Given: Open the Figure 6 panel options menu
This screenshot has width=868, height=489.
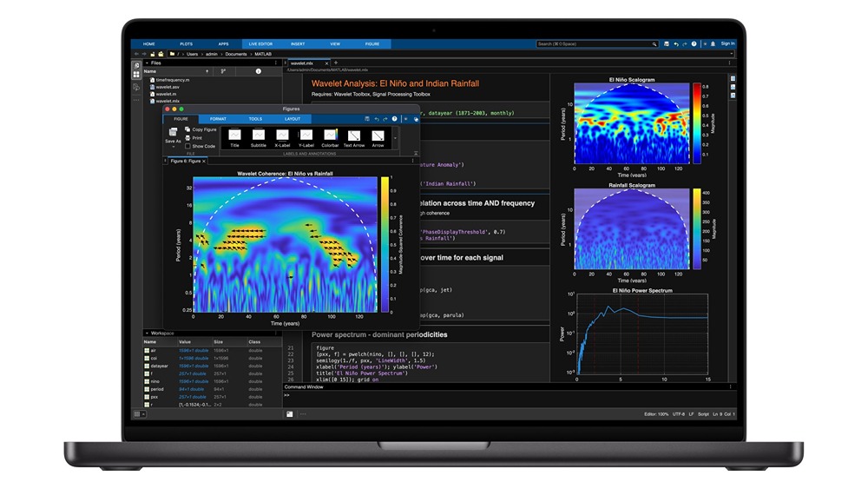Looking at the screenshot, I should (412, 162).
